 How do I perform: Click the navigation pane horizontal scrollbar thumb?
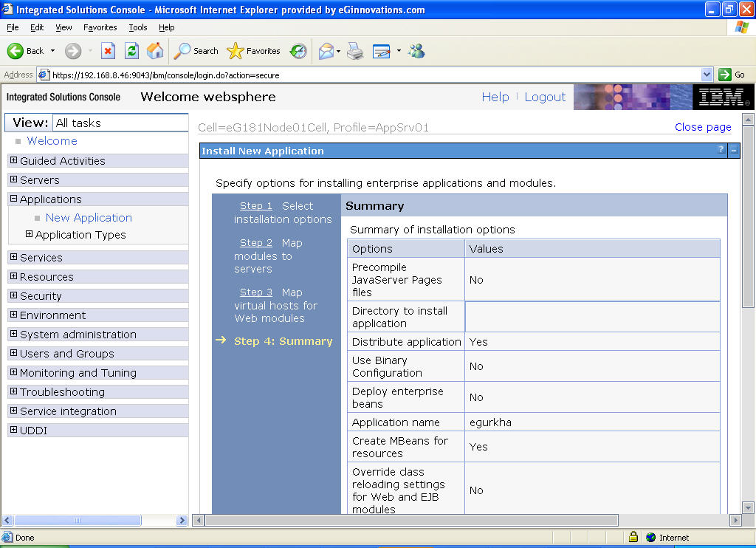tap(78, 521)
